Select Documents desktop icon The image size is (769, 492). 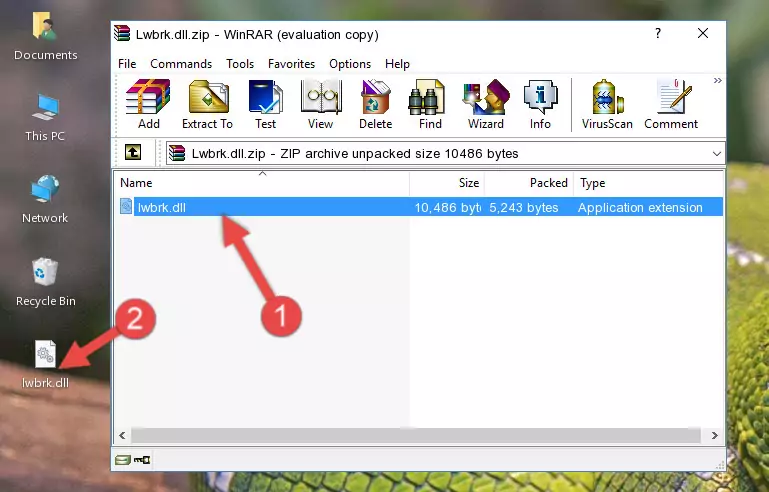(x=45, y=36)
